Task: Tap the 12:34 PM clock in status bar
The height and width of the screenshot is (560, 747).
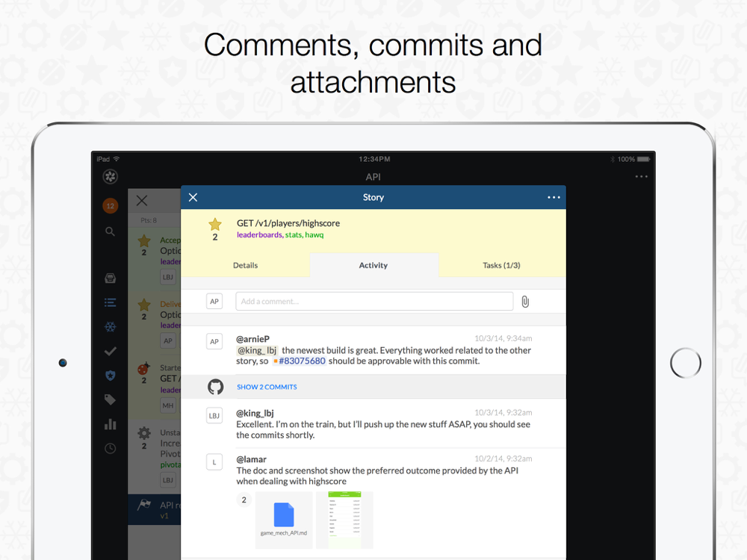Action: 374,159
